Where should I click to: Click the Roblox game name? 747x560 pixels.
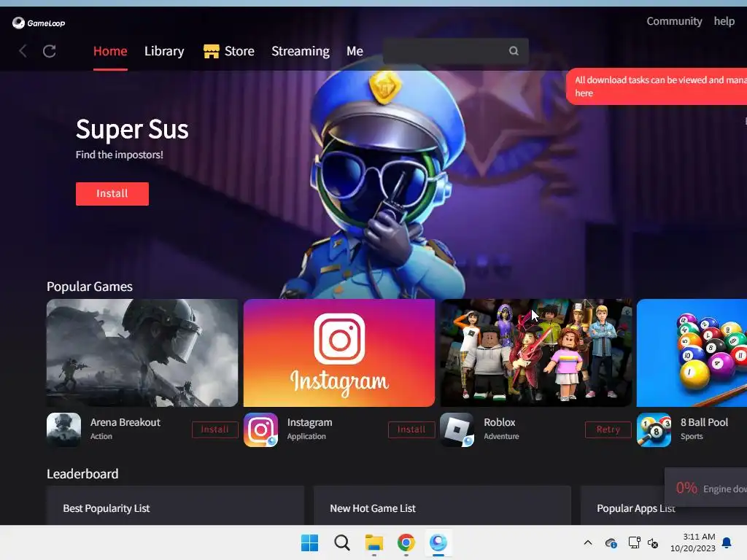(x=500, y=422)
